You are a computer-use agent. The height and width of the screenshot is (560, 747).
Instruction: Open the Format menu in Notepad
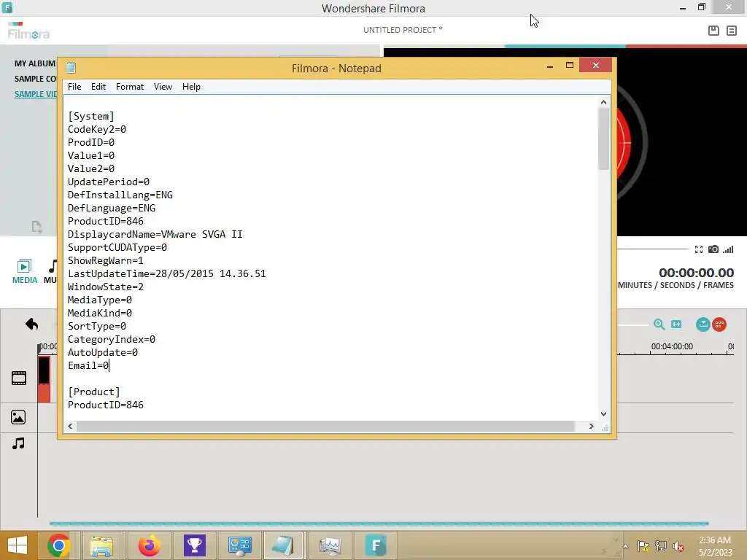click(x=130, y=87)
